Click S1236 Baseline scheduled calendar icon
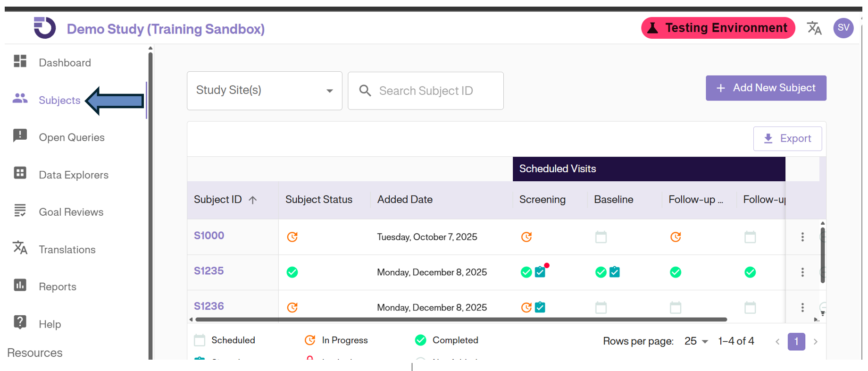This screenshot has width=868, height=371. click(x=601, y=308)
